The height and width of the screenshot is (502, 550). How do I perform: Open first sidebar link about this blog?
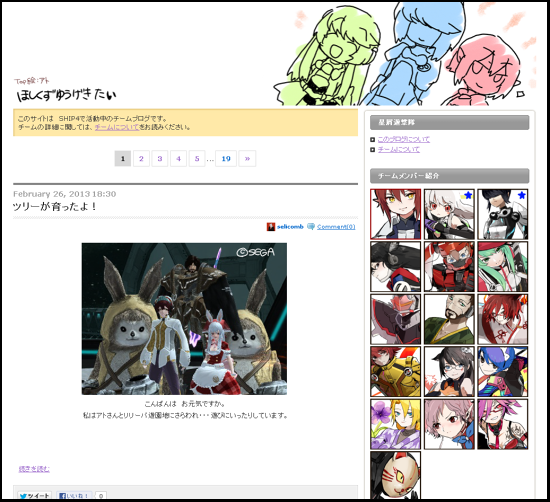(x=404, y=139)
